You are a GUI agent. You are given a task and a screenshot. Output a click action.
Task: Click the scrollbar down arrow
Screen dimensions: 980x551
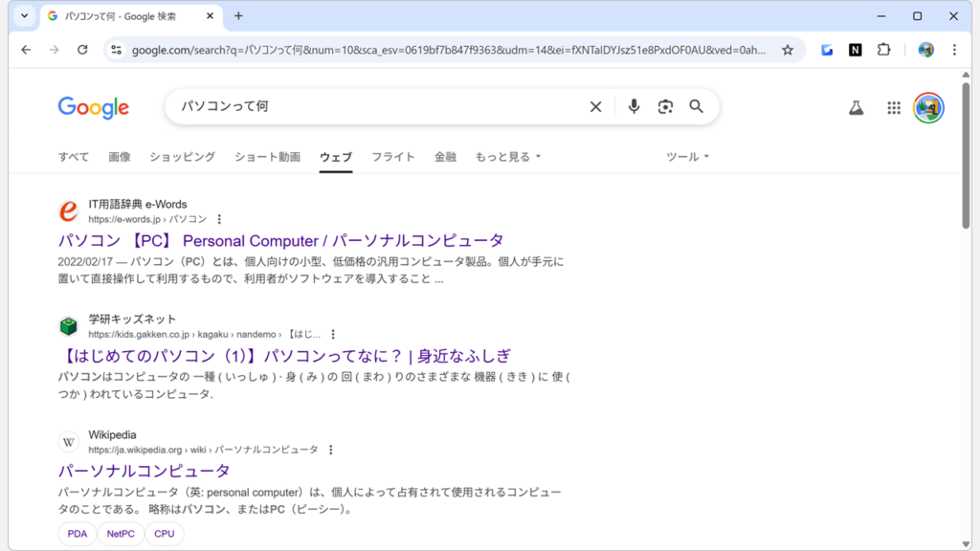tap(967, 544)
